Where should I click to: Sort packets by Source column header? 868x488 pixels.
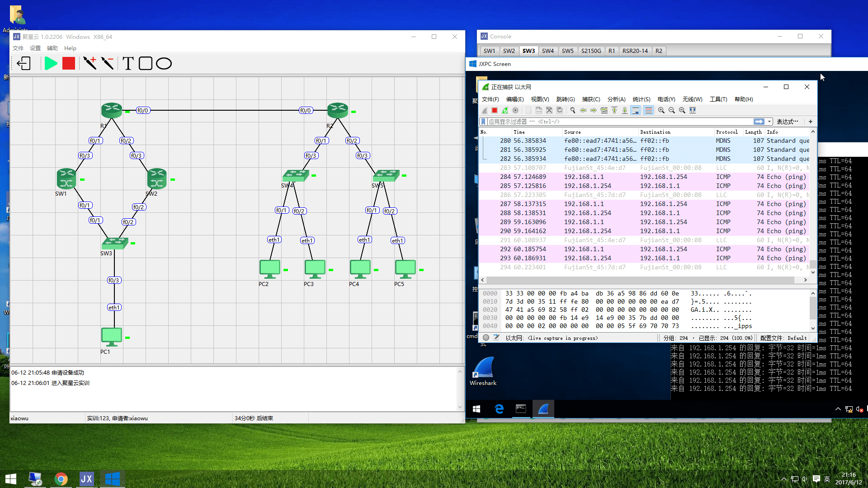coord(600,132)
